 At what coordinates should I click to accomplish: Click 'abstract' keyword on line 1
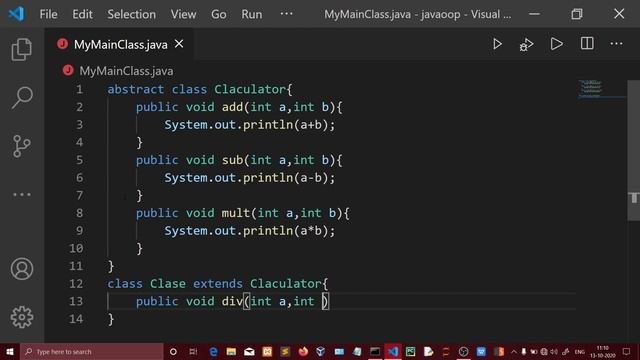pyautogui.click(x=136, y=89)
